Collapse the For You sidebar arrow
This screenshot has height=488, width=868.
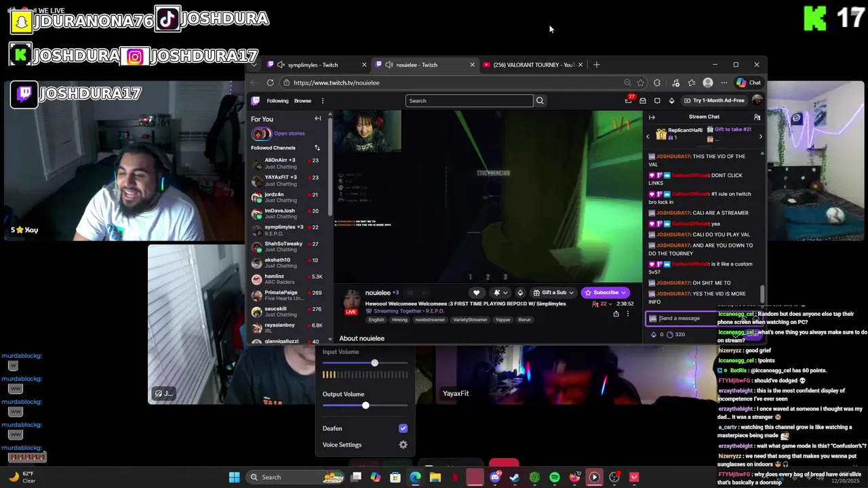(x=317, y=119)
